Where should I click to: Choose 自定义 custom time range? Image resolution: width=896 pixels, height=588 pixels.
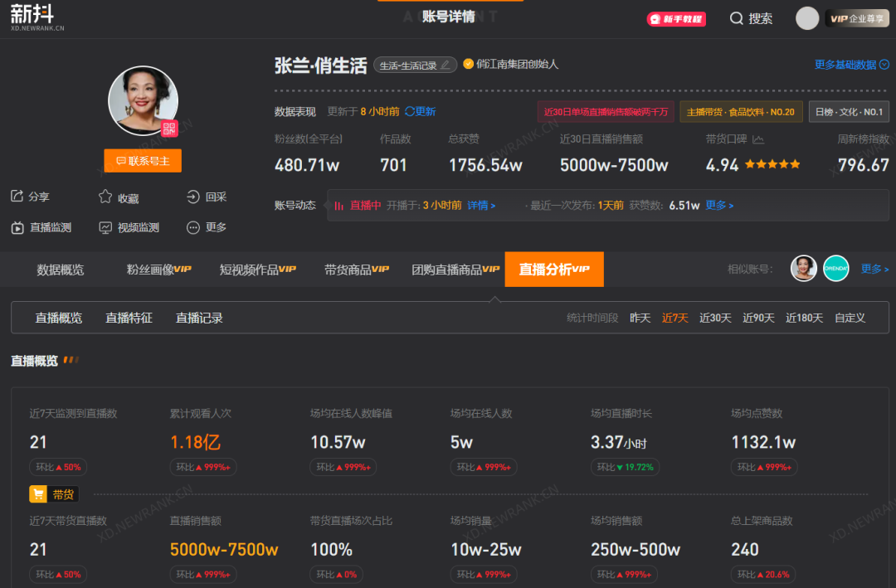[x=850, y=318]
